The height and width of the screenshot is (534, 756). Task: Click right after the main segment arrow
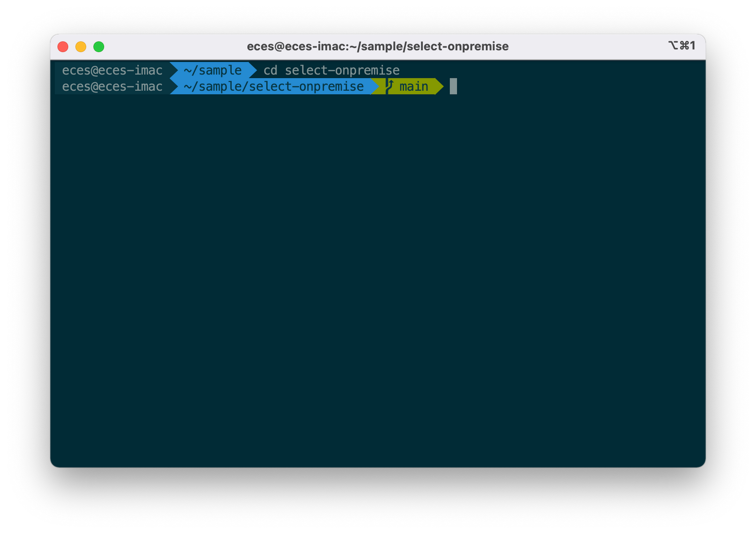click(x=447, y=86)
